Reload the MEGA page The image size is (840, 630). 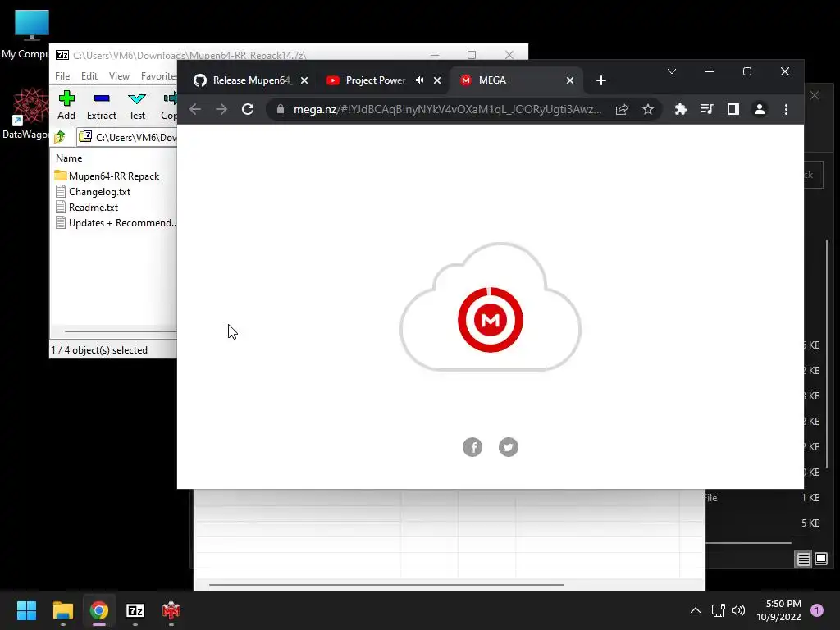point(248,109)
